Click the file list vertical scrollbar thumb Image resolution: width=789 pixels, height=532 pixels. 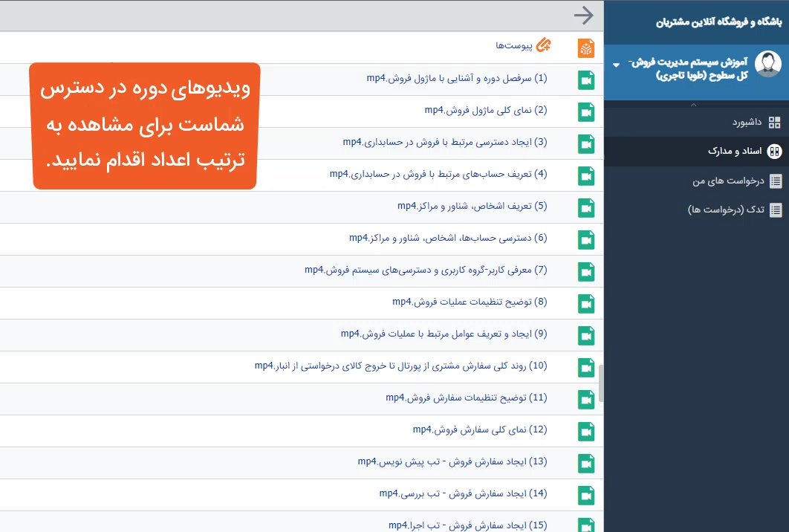point(601,383)
